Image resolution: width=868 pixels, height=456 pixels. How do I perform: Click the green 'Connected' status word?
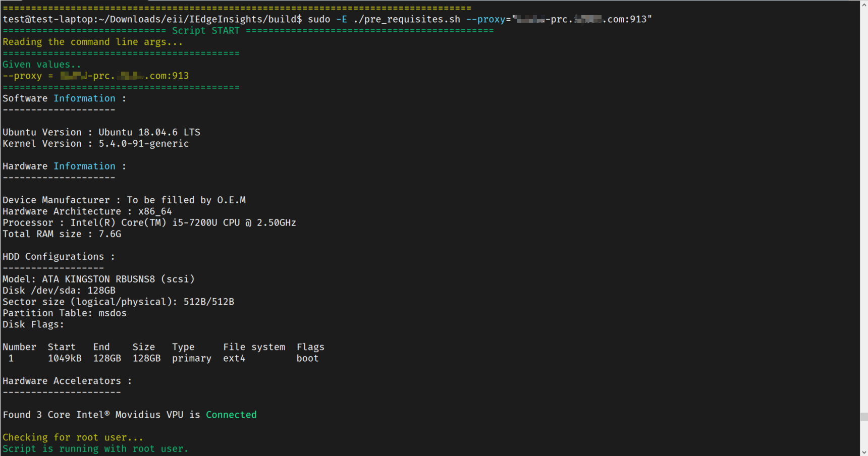[x=231, y=415]
